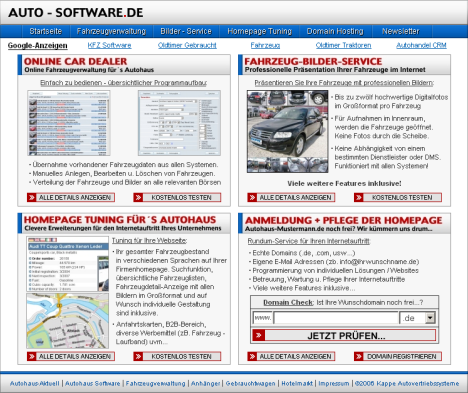
Task: Open Autohaus Software footer link
Action: point(93,383)
